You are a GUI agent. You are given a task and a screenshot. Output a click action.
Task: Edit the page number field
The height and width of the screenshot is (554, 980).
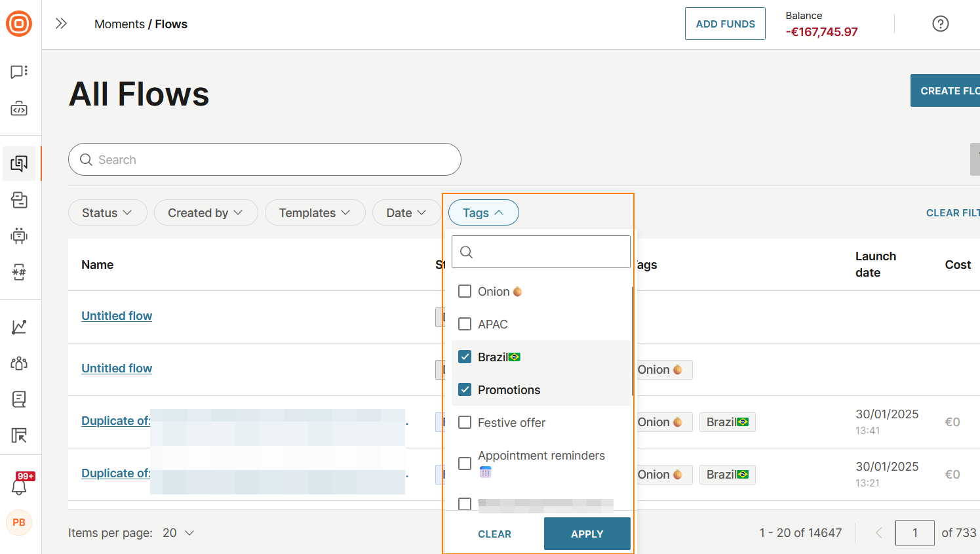pyautogui.click(x=914, y=533)
